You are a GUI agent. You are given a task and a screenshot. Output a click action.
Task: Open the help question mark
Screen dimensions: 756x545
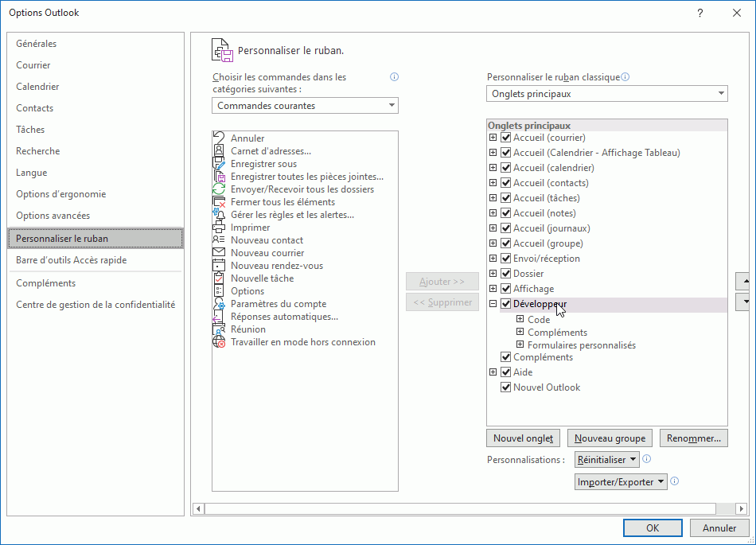tap(700, 13)
